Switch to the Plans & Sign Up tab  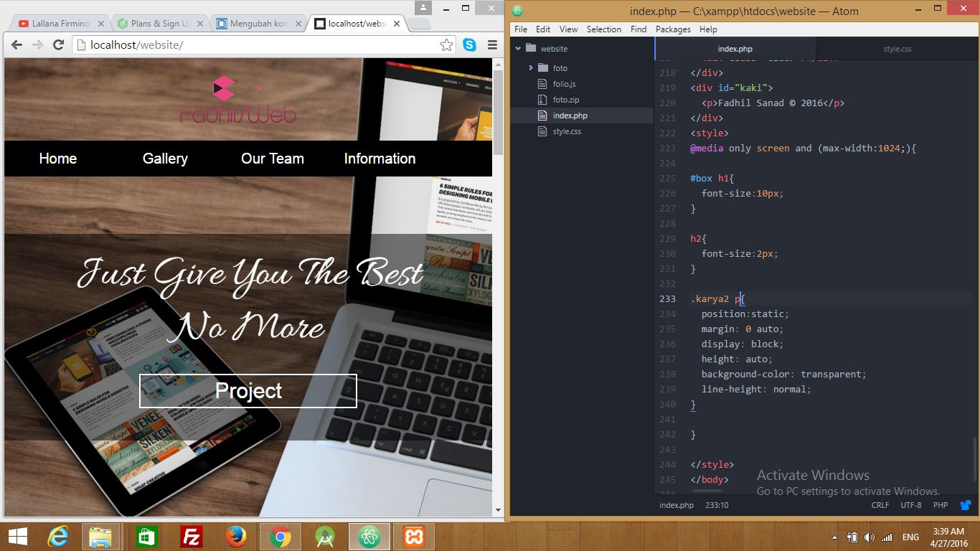click(160, 24)
